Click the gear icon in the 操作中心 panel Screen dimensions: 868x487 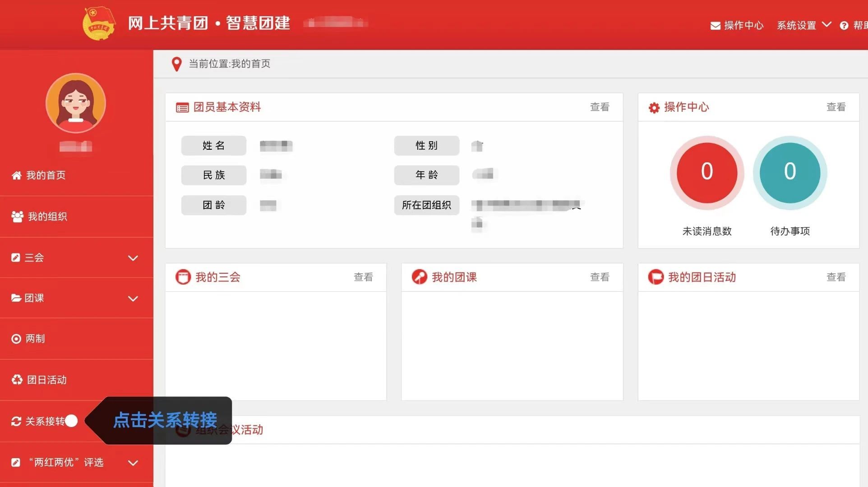[654, 108]
